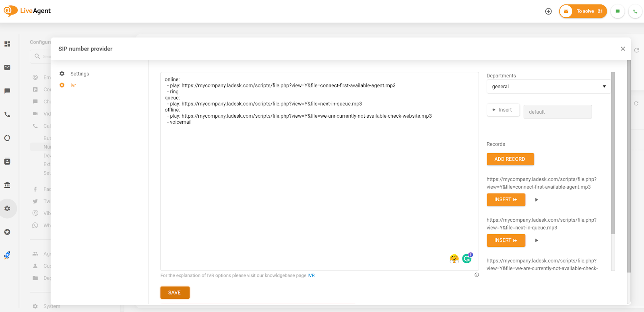Select the Settings tab in dialog
This screenshot has width=644, height=312.
coord(80,74)
